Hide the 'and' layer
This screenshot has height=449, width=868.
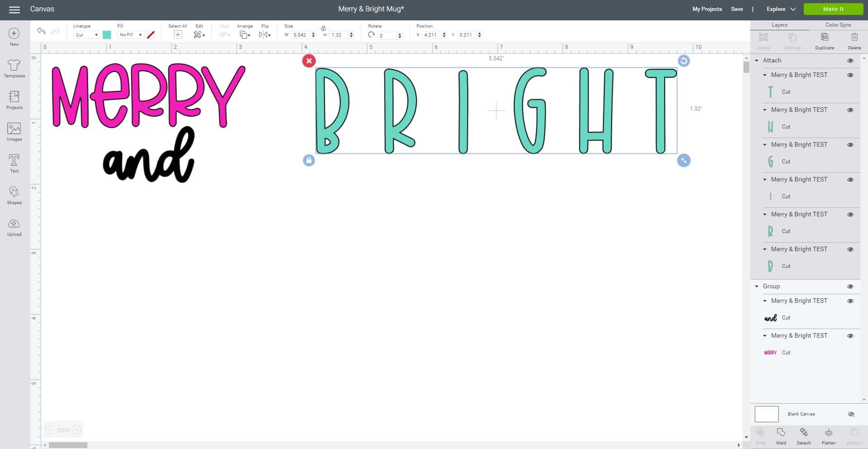(850, 301)
